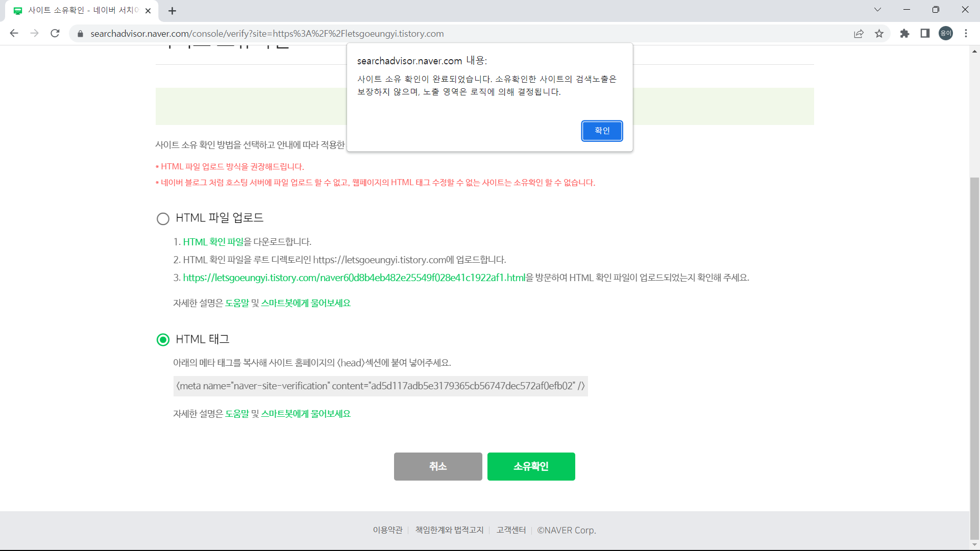Select the HTML 파일 업로드 radio button
This screenshot has width=980, height=551.
[x=163, y=218]
